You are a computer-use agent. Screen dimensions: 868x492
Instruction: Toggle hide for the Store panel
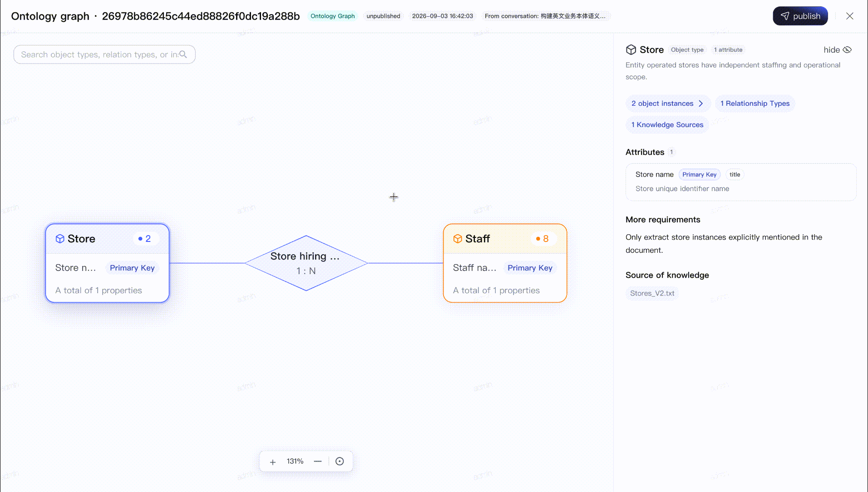[838, 50]
